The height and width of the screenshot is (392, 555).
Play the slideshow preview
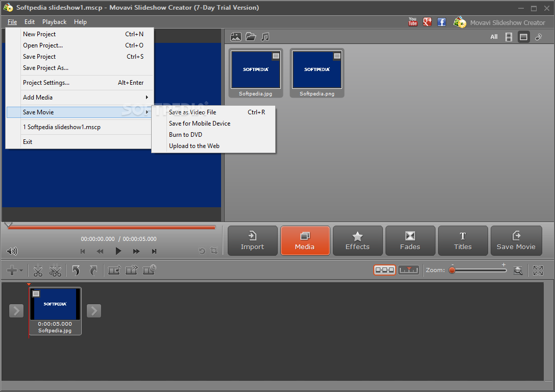tap(118, 251)
